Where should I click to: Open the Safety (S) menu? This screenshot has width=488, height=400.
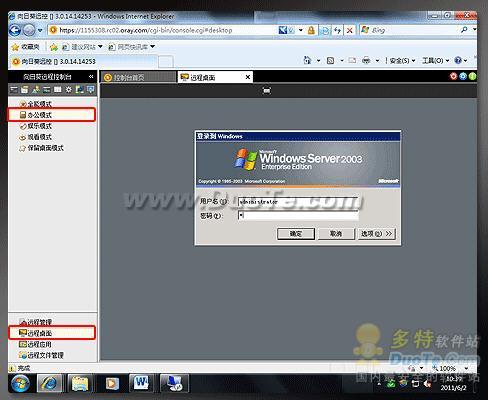point(402,61)
